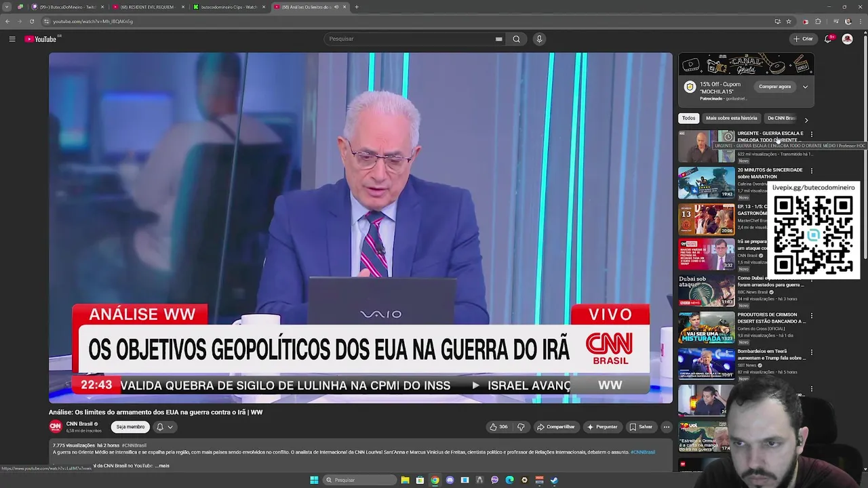Mute the current tab via speaker icon
This screenshot has height=488, width=868.
point(336,7)
